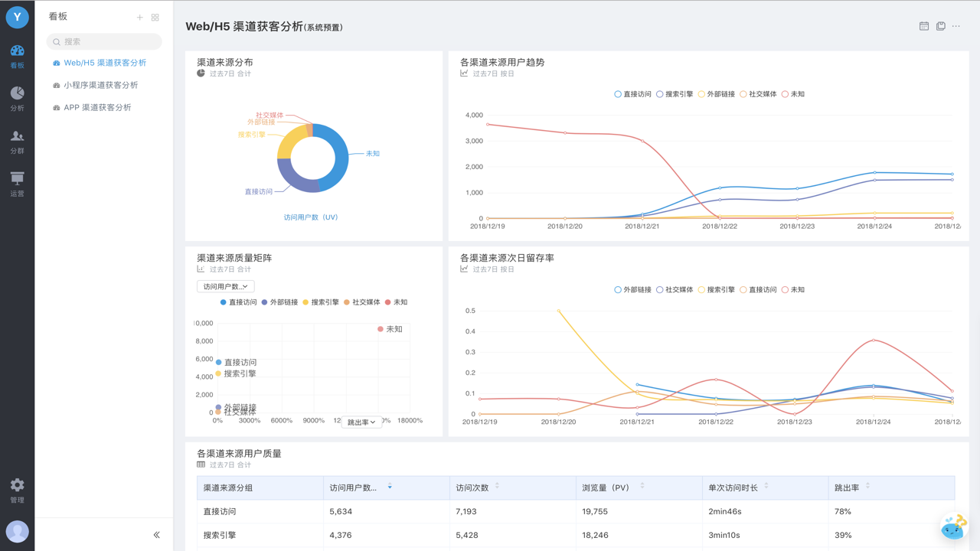Click the Y logo at top left
This screenshot has height=551, width=980.
(17, 17)
